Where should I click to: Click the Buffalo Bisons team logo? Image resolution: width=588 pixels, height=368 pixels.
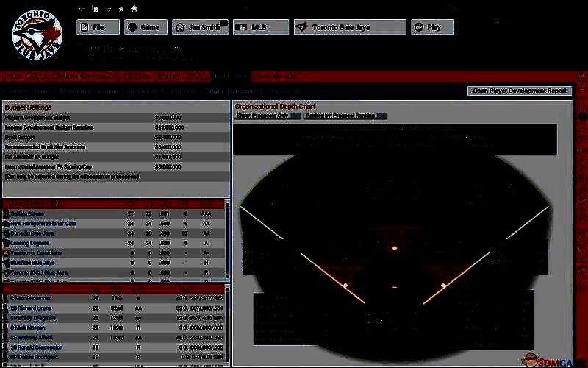click(x=7, y=213)
